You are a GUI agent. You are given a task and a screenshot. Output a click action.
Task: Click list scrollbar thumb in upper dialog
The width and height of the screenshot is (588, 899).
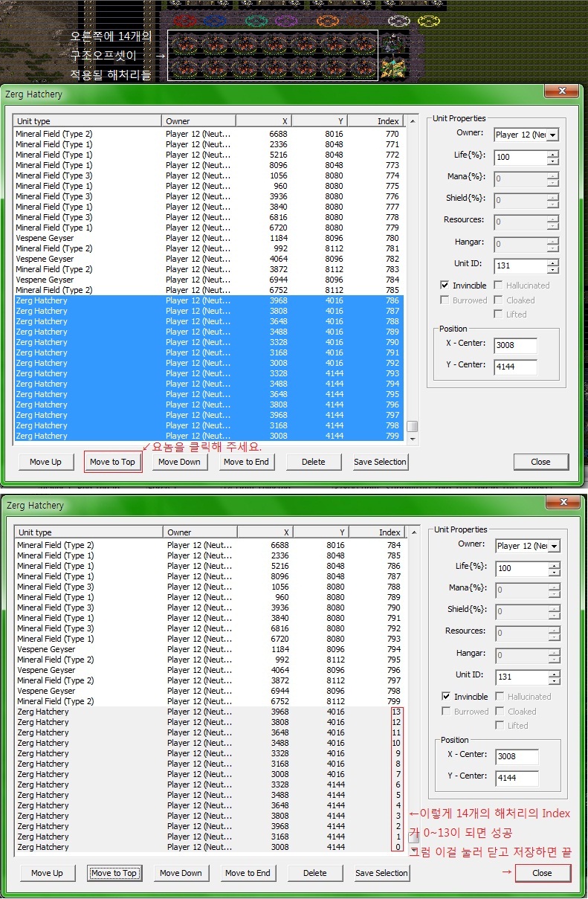point(412,427)
